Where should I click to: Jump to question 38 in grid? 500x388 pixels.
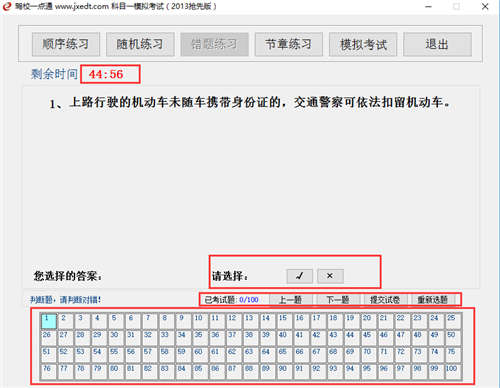(x=251, y=338)
